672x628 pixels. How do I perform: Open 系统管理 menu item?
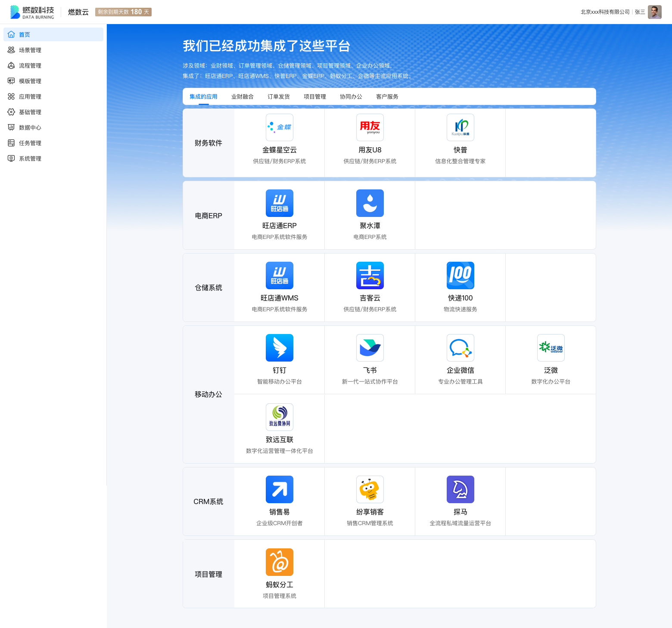[53, 158]
